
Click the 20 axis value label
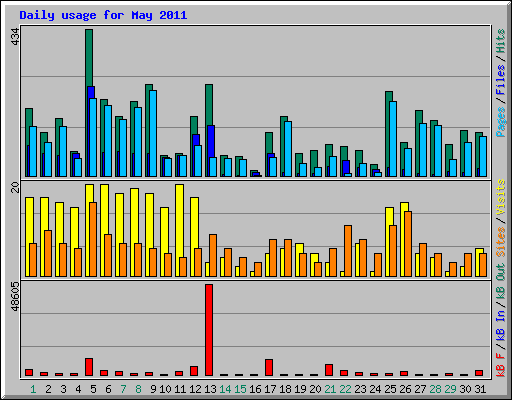pos(15,188)
